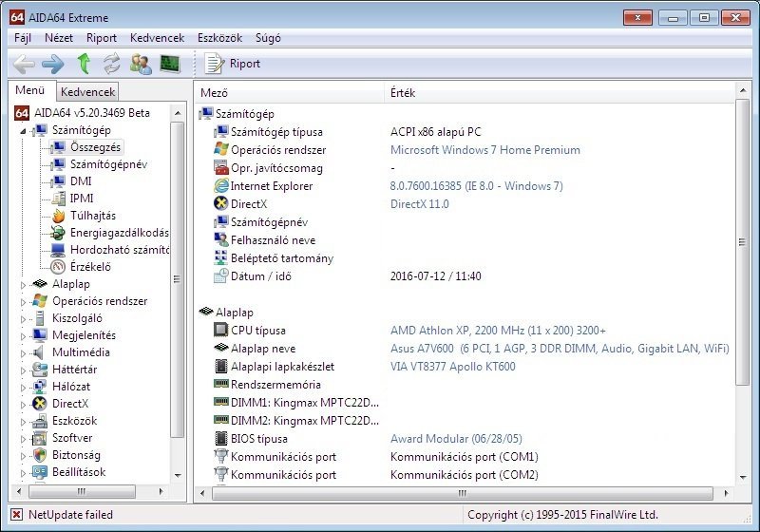Open the Súgó menu
This screenshot has width=760, height=532.
[268, 38]
